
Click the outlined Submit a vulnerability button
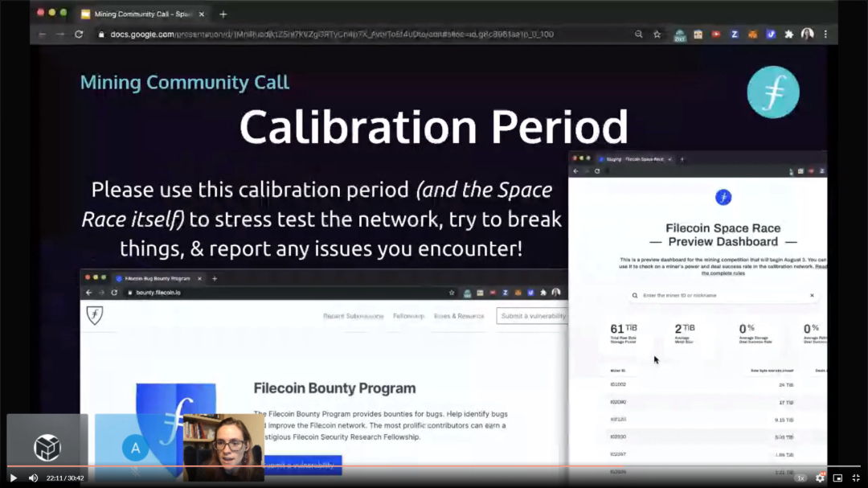pyautogui.click(x=532, y=316)
